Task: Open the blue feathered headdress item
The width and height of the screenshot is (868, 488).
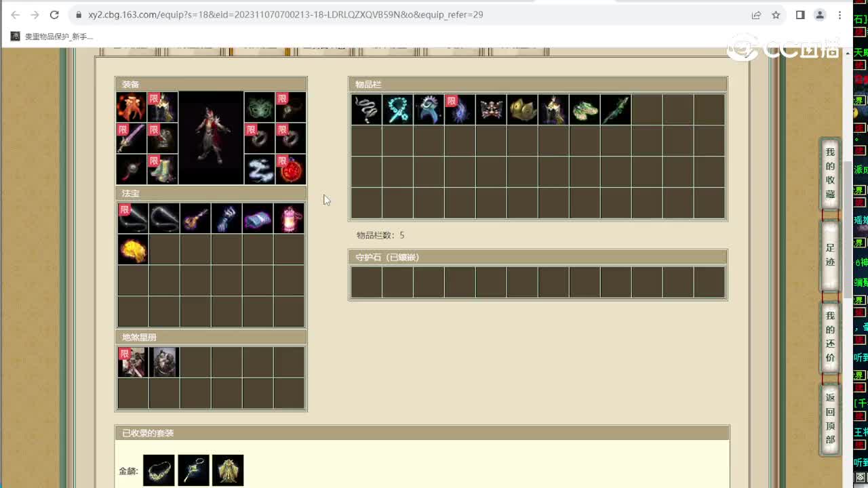Action: click(x=429, y=110)
